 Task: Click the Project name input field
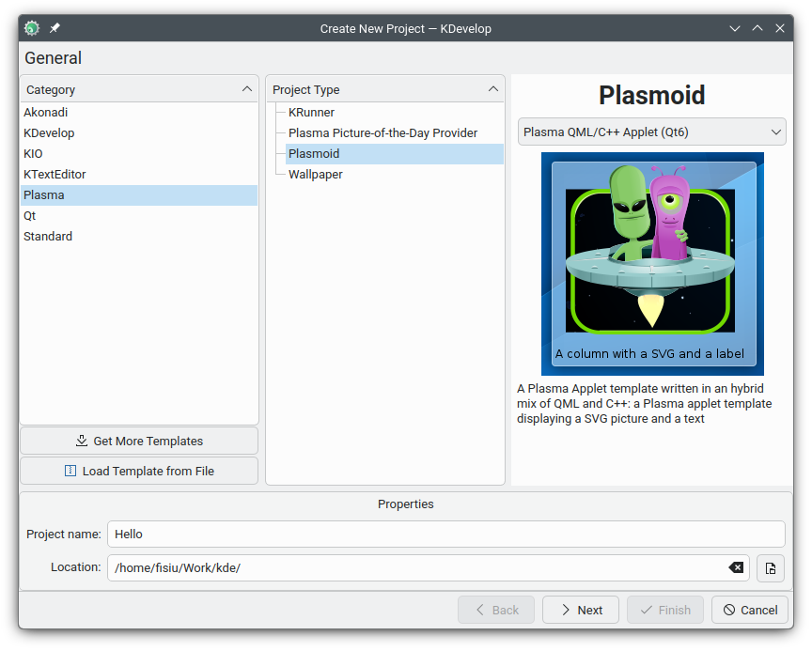(445, 534)
